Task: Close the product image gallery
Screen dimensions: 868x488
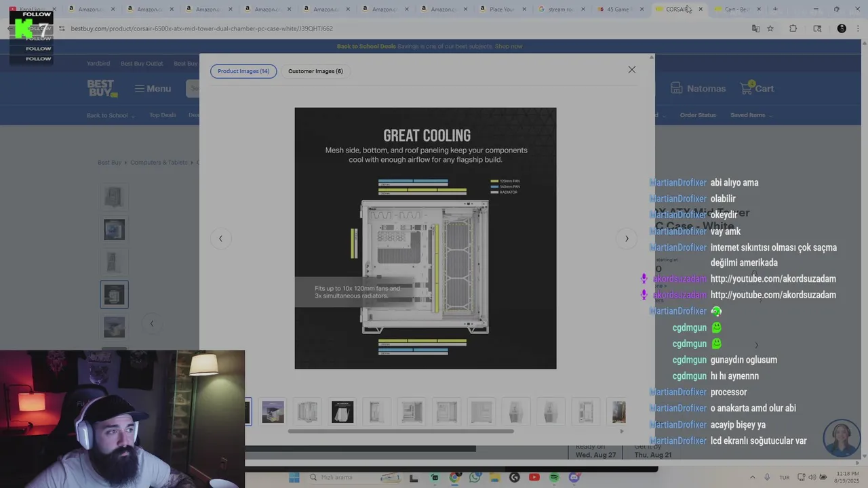Action: tap(632, 70)
